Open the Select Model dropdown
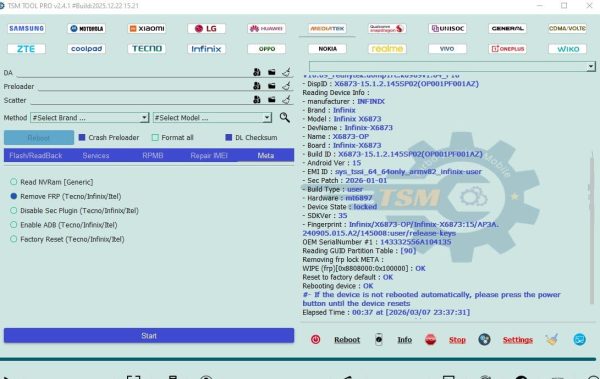 [x=212, y=118]
